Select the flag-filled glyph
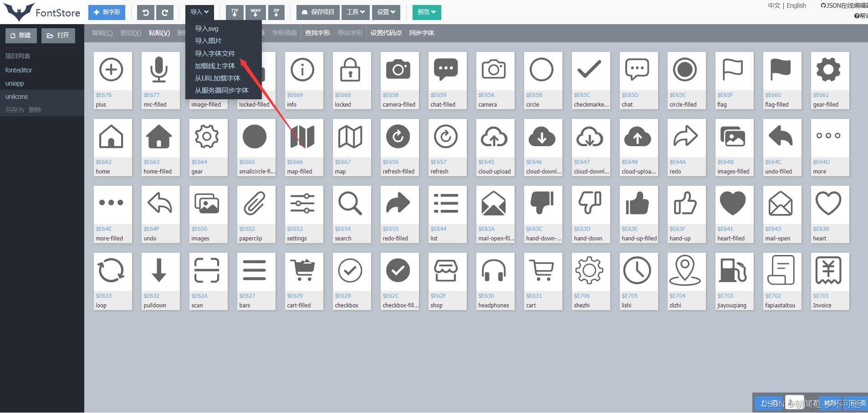This screenshot has height=413, width=868. click(782, 80)
